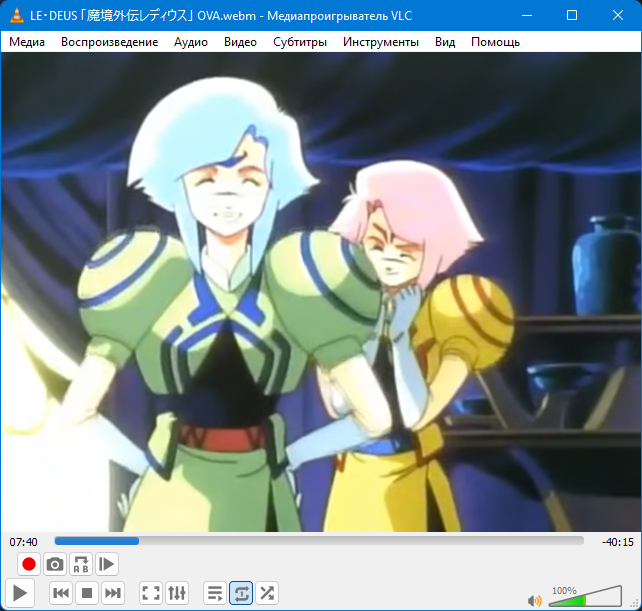
Task: Skip to the next media item
Action: (113, 593)
